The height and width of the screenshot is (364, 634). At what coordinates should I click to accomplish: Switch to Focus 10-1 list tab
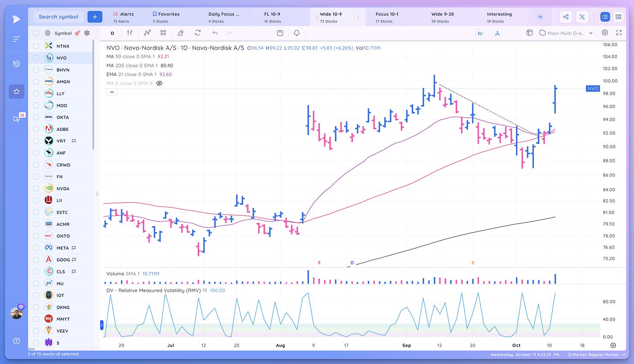click(387, 17)
